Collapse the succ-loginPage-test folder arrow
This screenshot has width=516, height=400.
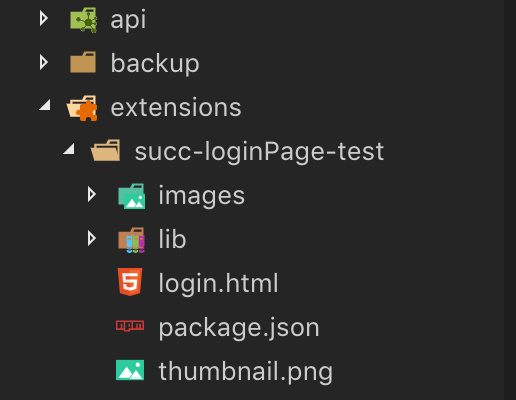pos(69,149)
